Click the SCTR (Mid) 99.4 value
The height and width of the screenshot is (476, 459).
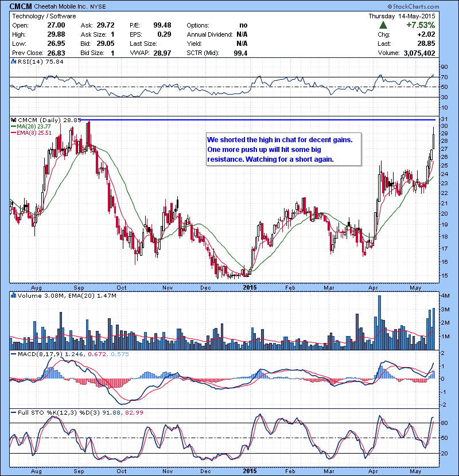(x=240, y=53)
